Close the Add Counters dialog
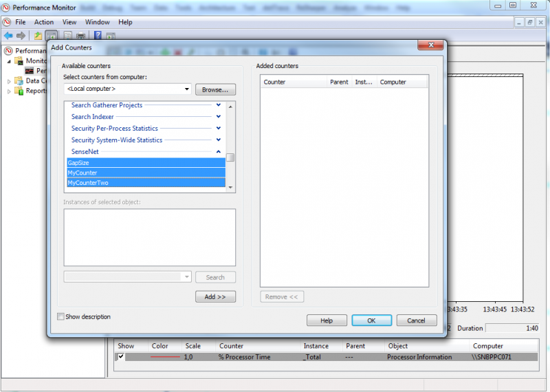Screen dimensions: 550x392 point(431,45)
